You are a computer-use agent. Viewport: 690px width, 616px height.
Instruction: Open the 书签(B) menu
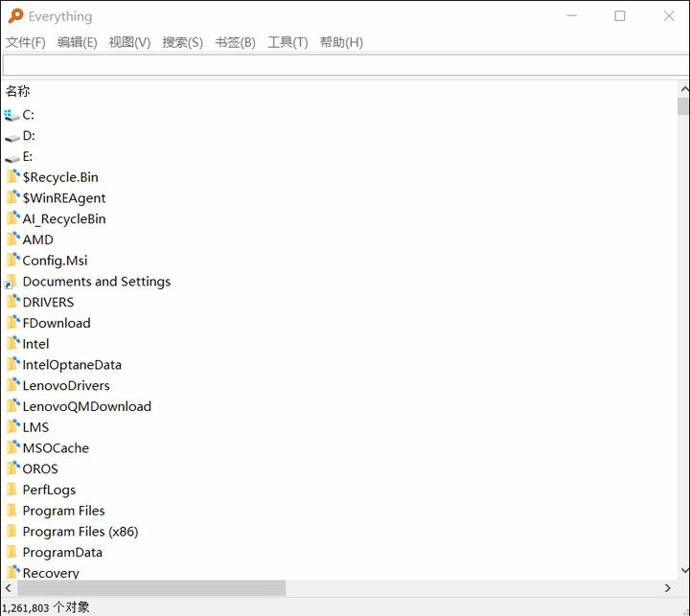(236, 42)
